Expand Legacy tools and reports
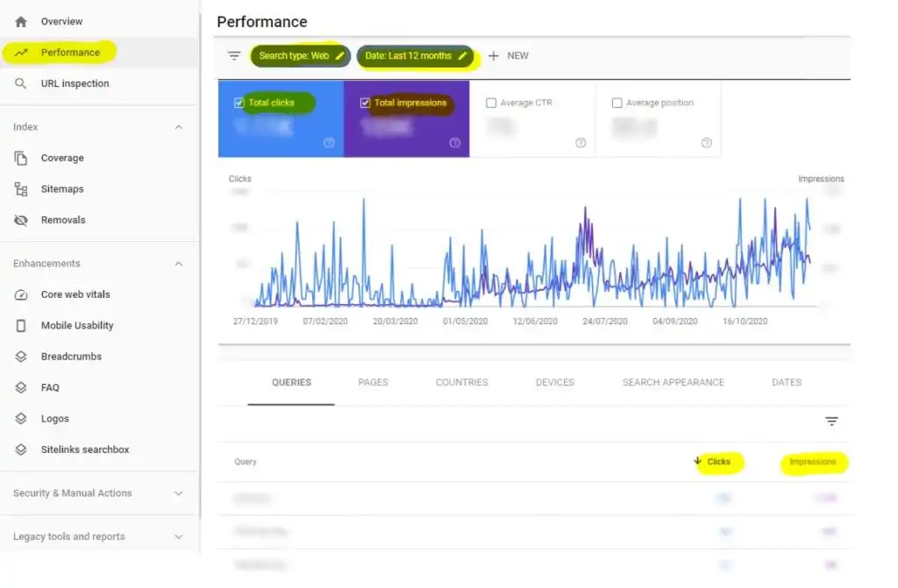This screenshot has height=588, width=898. 179,537
